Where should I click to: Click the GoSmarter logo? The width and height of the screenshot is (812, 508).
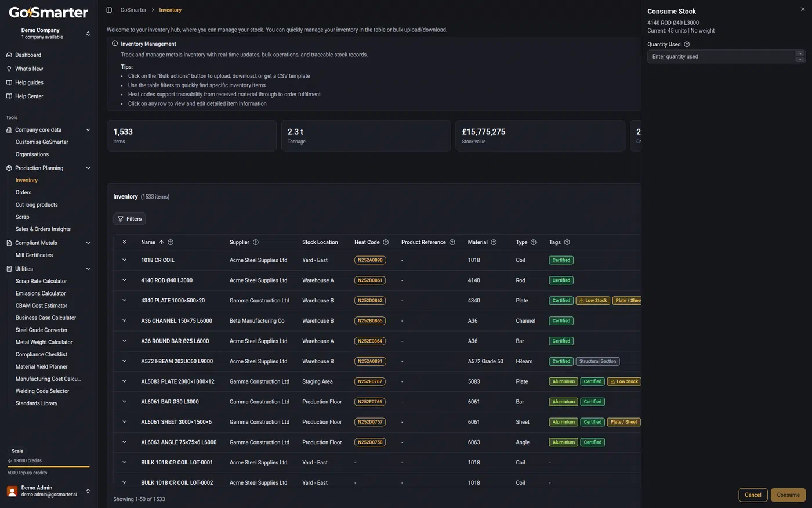(x=49, y=12)
